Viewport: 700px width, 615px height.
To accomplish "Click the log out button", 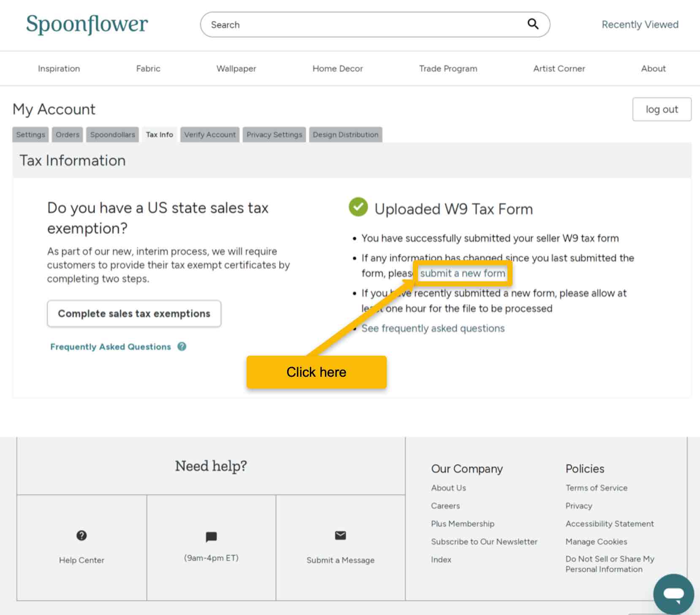I will (662, 109).
